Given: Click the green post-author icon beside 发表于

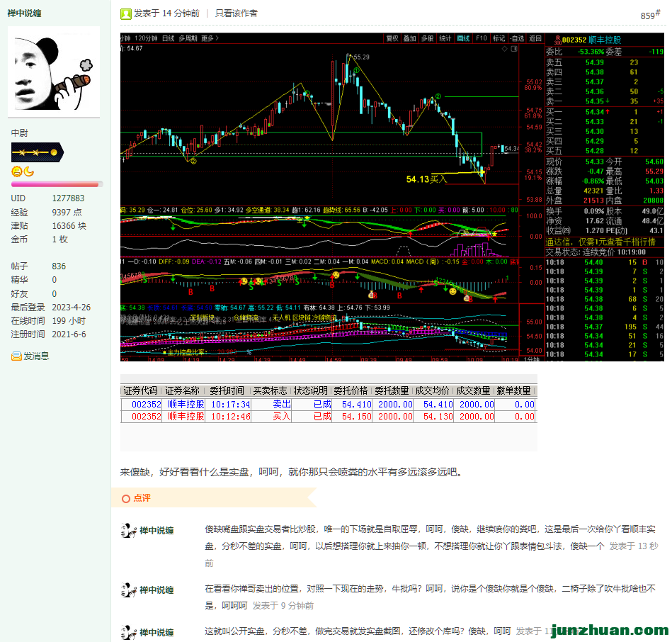Looking at the screenshot, I should [125, 13].
